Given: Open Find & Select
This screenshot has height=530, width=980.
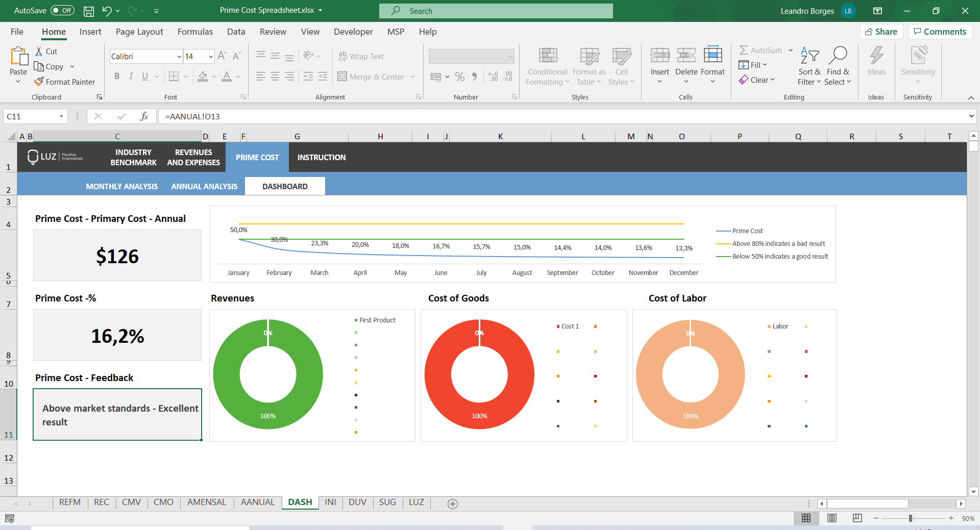Looking at the screenshot, I should pyautogui.click(x=838, y=65).
